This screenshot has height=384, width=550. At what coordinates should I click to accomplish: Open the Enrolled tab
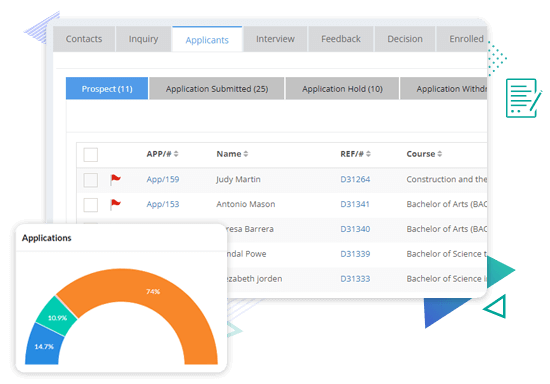pyautogui.click(x=462, y=39)
